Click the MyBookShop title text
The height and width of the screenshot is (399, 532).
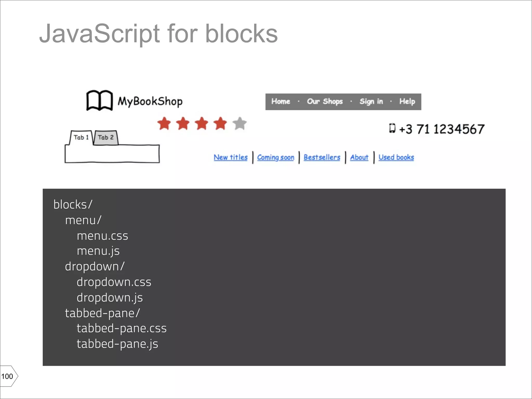tap(150, 102)
